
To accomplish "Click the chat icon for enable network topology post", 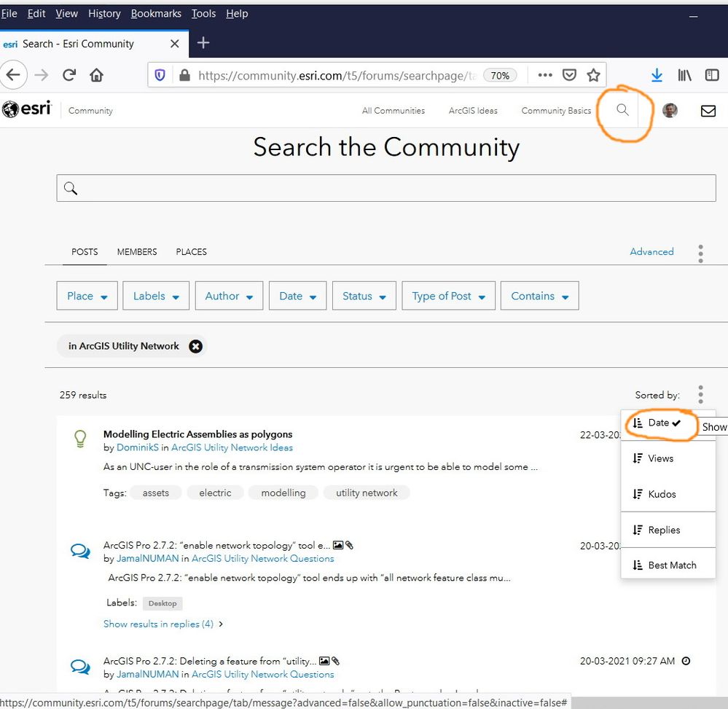I will point(80,551).
